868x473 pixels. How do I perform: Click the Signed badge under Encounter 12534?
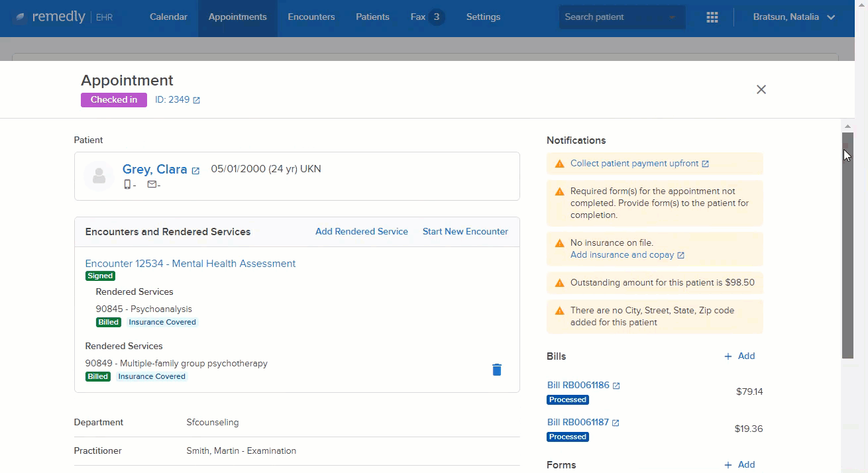pos(100,276)
